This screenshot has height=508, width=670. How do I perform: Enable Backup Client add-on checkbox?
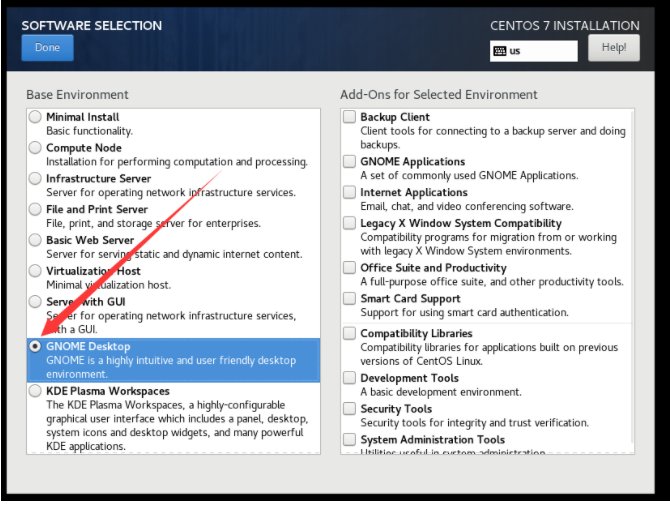[349, 117]
